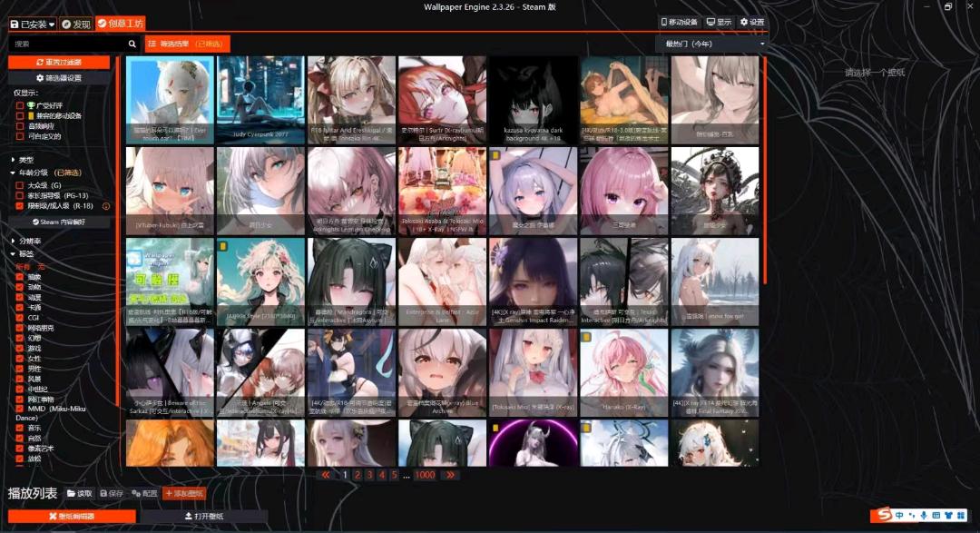The width and height of the screenshot is (980, 533).
Task: Go to page 3 of results
Action: (x=370, y=476)
